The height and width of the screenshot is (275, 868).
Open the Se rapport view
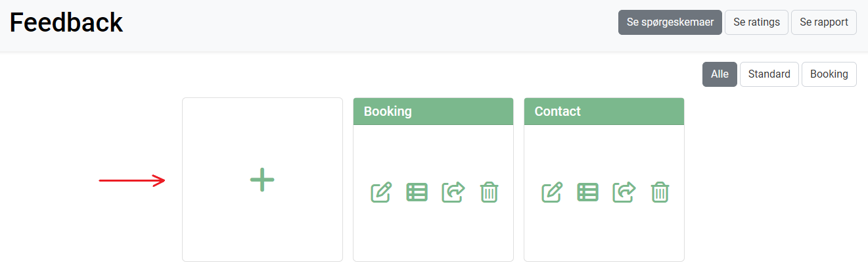point(823,22)
